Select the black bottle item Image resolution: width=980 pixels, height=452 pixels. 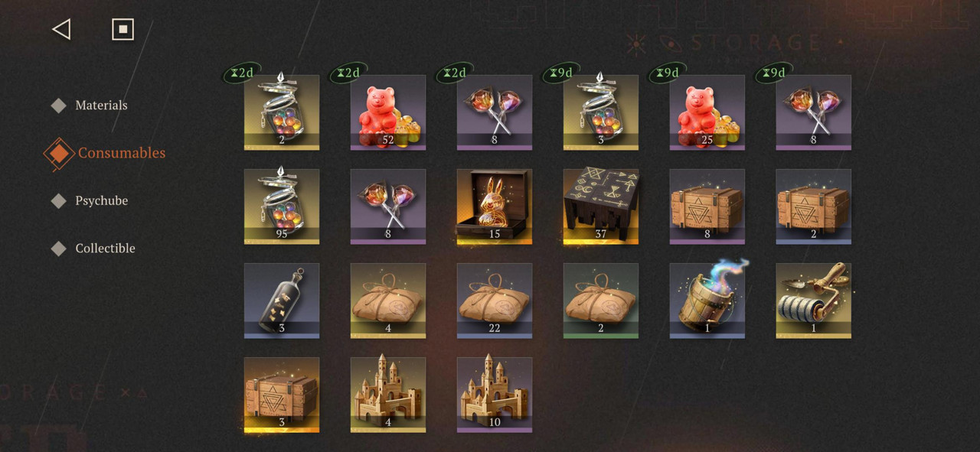pyautogui.click(x=282, y=301)
